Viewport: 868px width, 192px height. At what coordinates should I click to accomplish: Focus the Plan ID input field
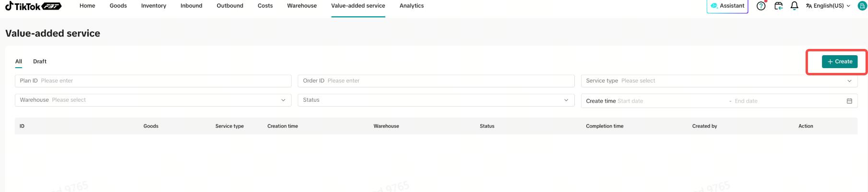(x=153, y=81)
